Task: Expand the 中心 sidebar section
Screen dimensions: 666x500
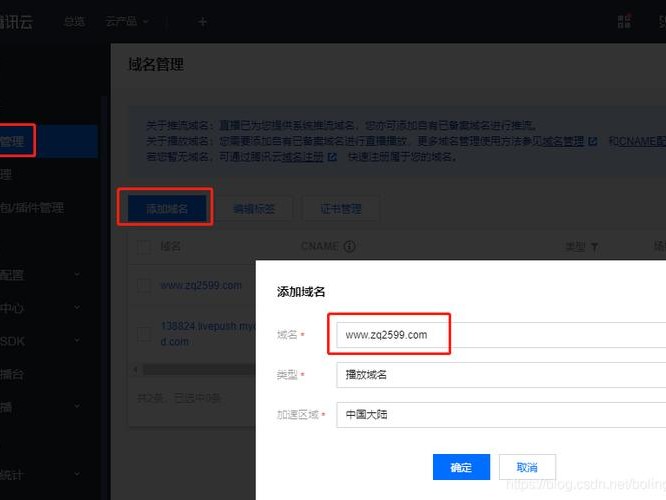Action: [x=77, y=308]
